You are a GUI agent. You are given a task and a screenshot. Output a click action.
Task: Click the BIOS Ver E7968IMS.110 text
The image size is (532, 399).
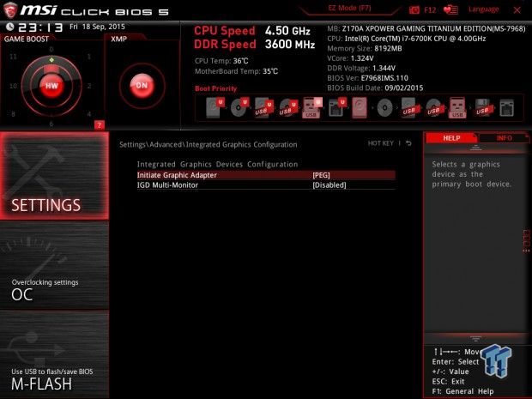(x=368, y=78)
